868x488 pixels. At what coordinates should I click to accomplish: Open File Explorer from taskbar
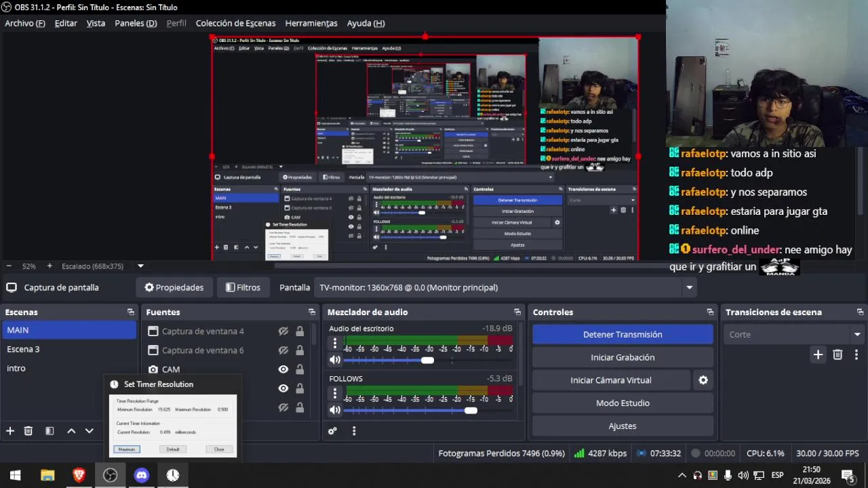tap(47, 475)
